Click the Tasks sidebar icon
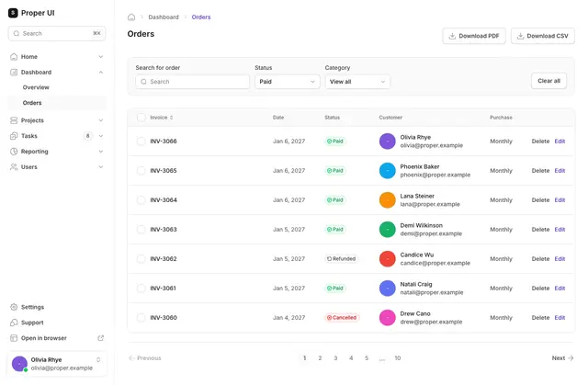This screenshot has height=385, width=588. pos(14,136)
